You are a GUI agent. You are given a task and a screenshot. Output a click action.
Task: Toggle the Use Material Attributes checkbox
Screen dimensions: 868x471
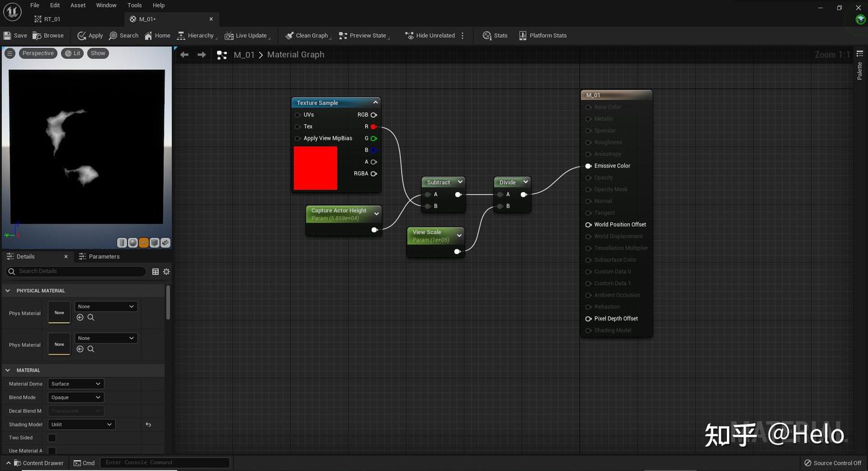point(52,451)
